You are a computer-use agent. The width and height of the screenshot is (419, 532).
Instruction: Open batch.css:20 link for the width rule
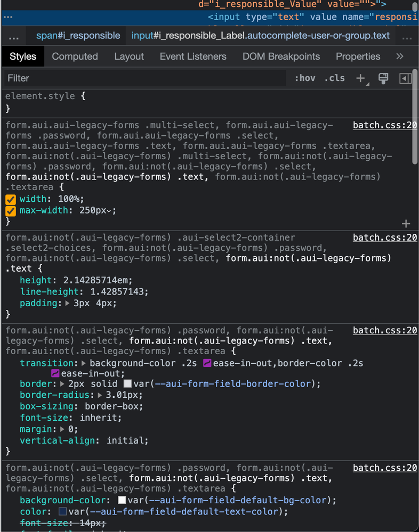(385, 125)
